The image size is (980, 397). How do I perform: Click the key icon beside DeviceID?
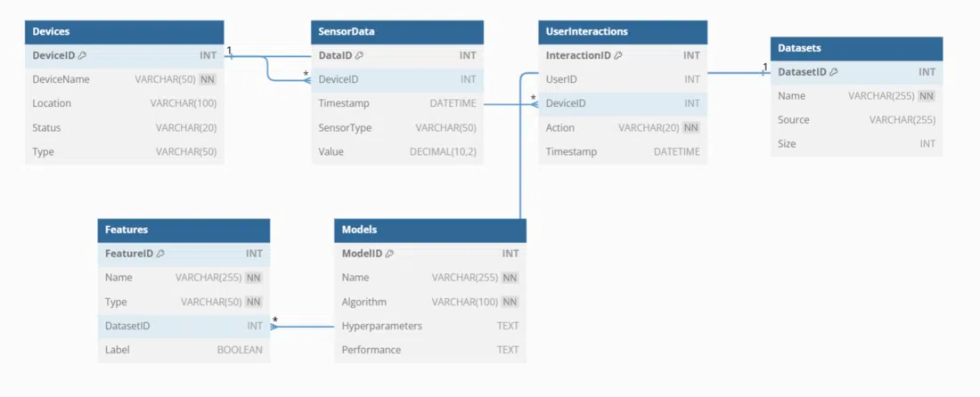click(x=82, y=55)
